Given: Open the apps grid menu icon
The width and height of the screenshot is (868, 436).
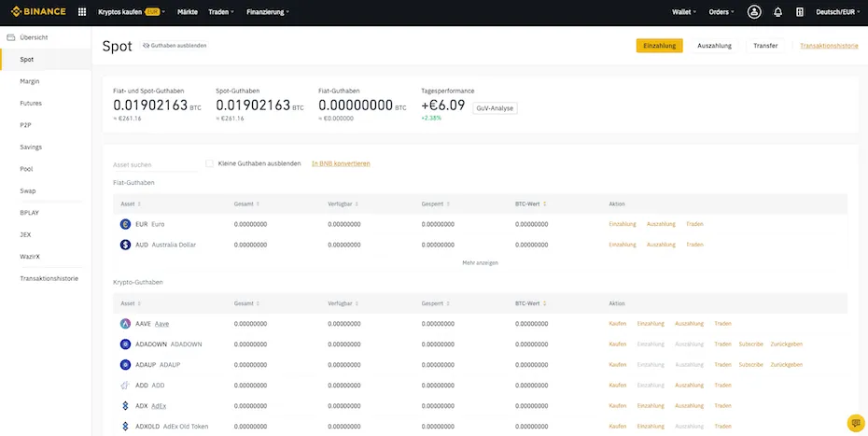Looking at the screenshot, I should 82,11.
